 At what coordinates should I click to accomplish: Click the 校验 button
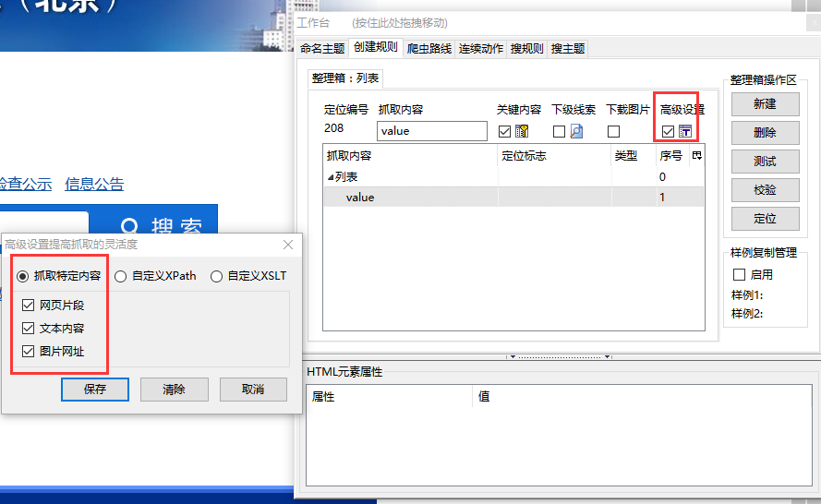(x=765, y=190)
